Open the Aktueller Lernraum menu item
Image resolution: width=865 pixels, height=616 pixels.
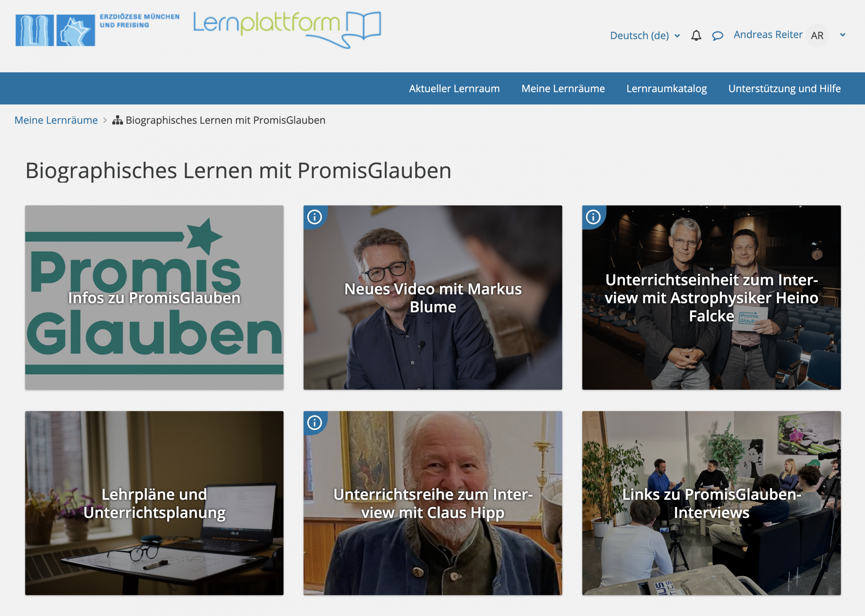(x=454, y=88)
